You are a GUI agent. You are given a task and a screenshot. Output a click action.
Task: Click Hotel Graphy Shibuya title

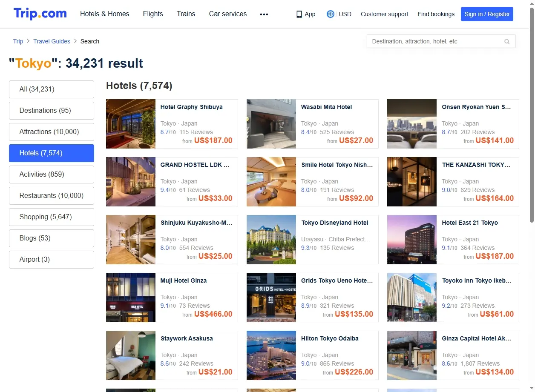coord(191,107)
